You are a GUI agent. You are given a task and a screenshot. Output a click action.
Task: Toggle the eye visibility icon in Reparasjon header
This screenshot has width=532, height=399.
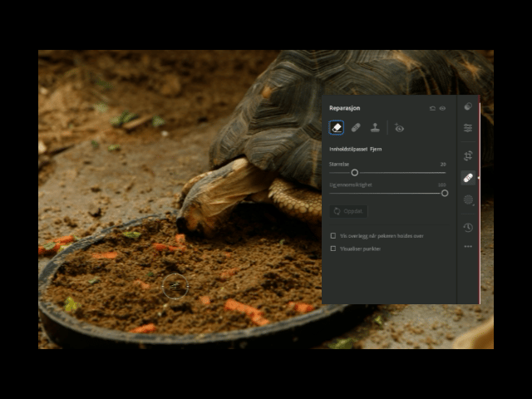442,108
